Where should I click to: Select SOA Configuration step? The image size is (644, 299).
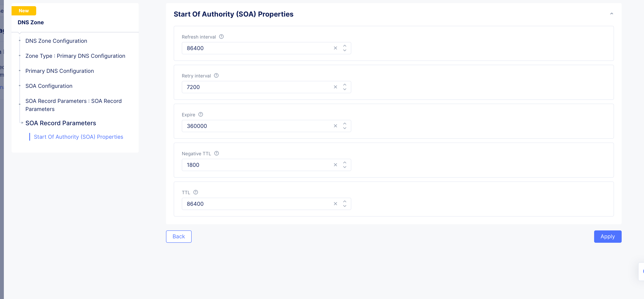pyautogui.click(x=49, y=86)
